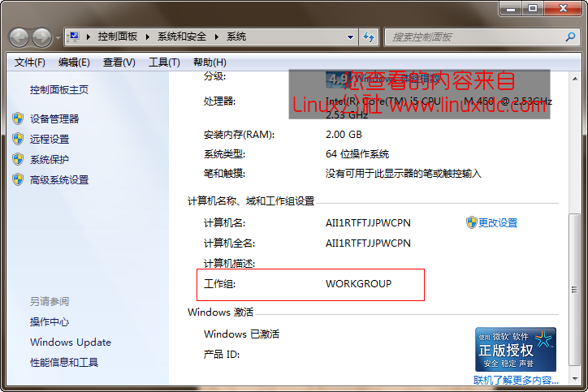This screenshot has width=588, height=392.
Task: Open the 查看(V) menu
Action: click(x=119, y=62)
